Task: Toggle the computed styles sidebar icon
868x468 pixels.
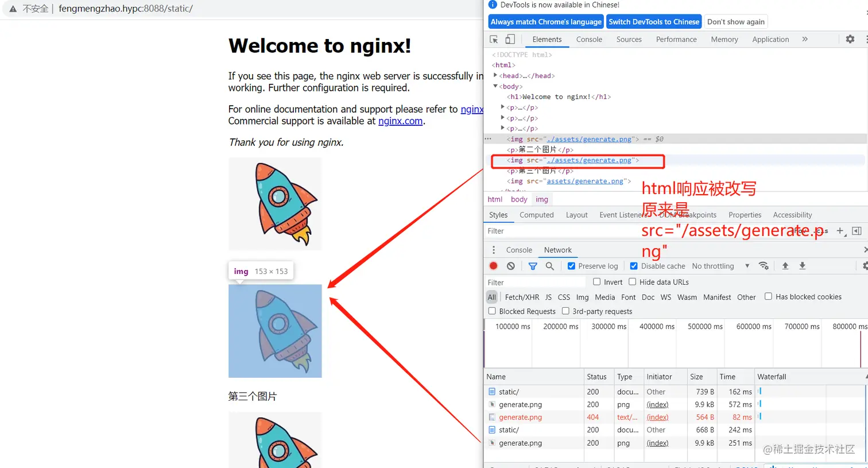Action: click(x=857, y=231)
